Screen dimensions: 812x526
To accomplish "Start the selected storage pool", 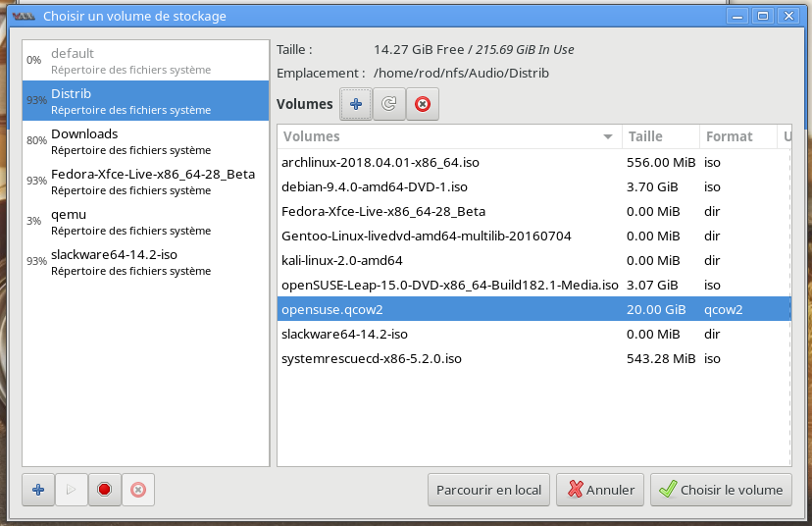I will click(71, 489).
